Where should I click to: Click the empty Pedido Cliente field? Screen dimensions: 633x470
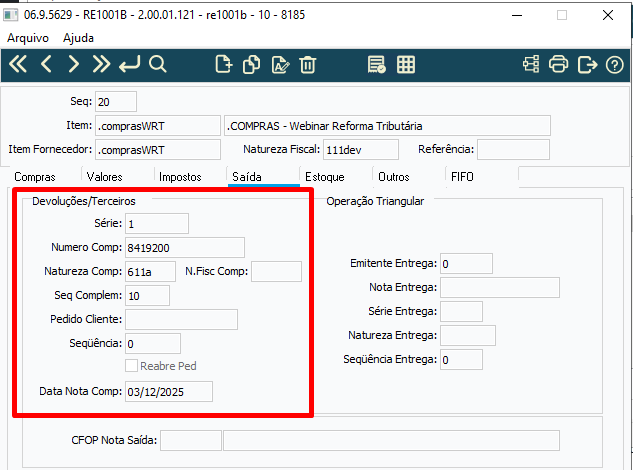(x=181, y=319)
